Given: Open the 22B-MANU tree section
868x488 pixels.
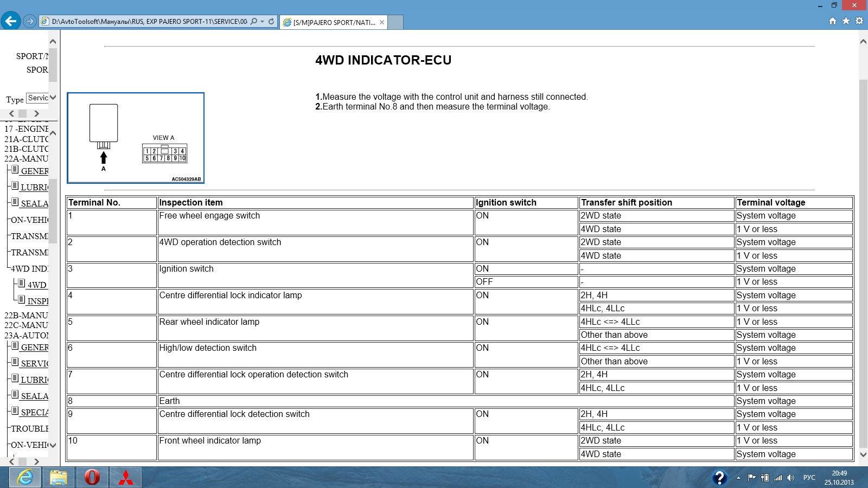Looking at the screenshot, I should pos(26,315).
